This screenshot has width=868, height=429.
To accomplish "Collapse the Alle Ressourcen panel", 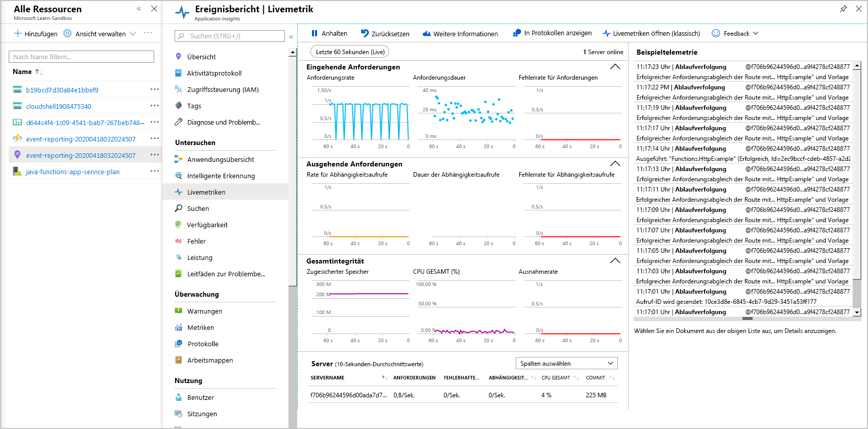I will point(139,9).
